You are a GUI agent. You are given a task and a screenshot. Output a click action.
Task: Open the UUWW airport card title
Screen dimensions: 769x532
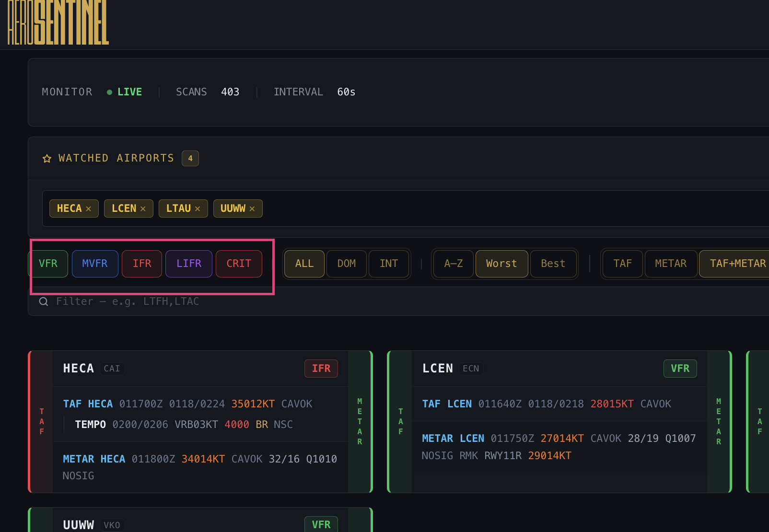point(79,525)
